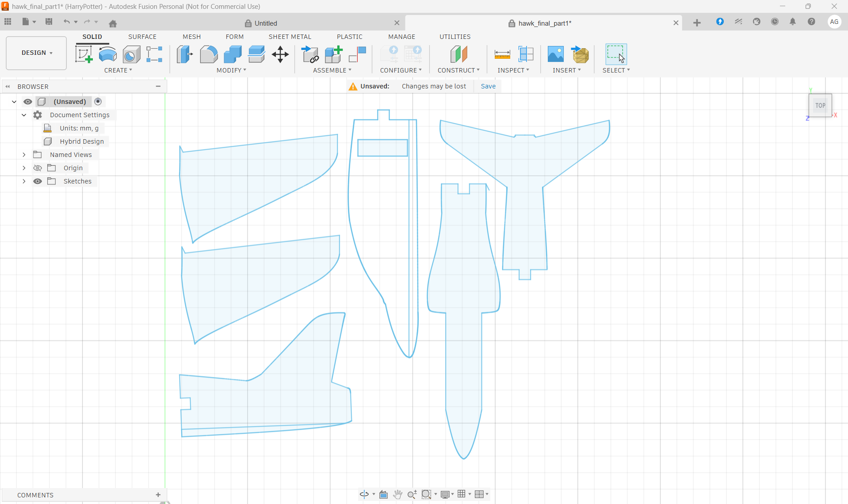Expand the Sketches folder tree
The height and width of the screenshot is (504, 848).
coord(24,181)
